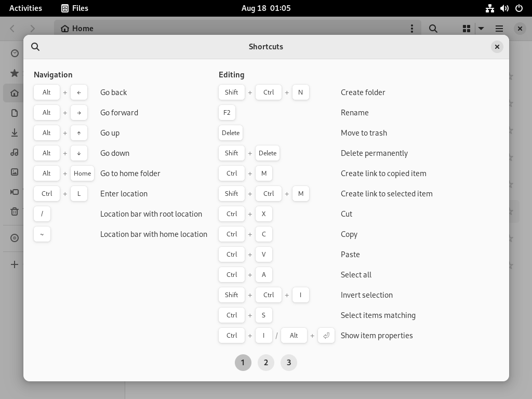Click the 'Select all' shortcut label
This screenshot has width=532, height=399.
[x=356, y=275]
